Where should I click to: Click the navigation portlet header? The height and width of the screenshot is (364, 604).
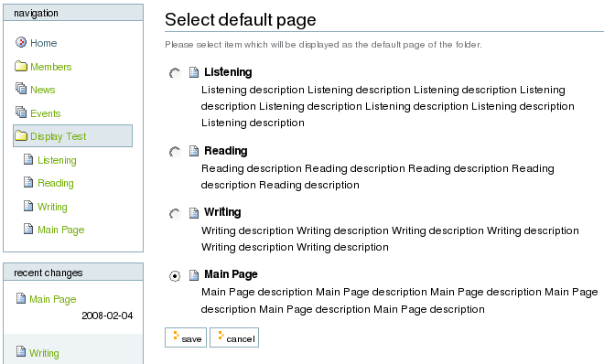pyautogui.click(x=73, y=13)
